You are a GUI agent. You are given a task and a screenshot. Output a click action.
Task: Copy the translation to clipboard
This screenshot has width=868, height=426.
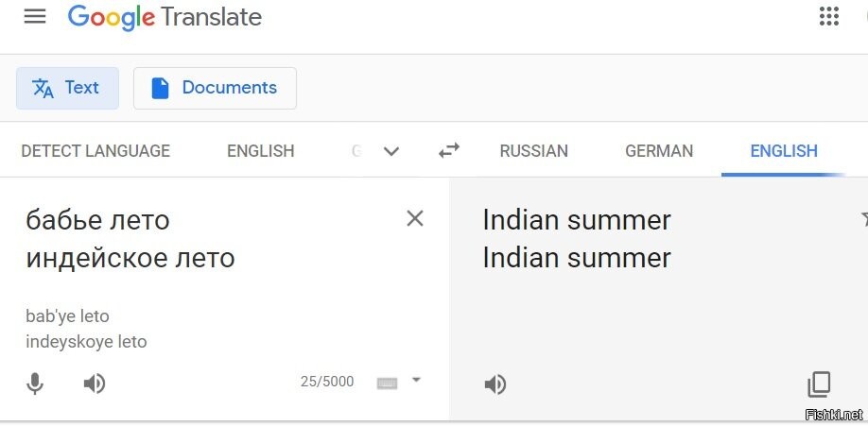[819, 384]
